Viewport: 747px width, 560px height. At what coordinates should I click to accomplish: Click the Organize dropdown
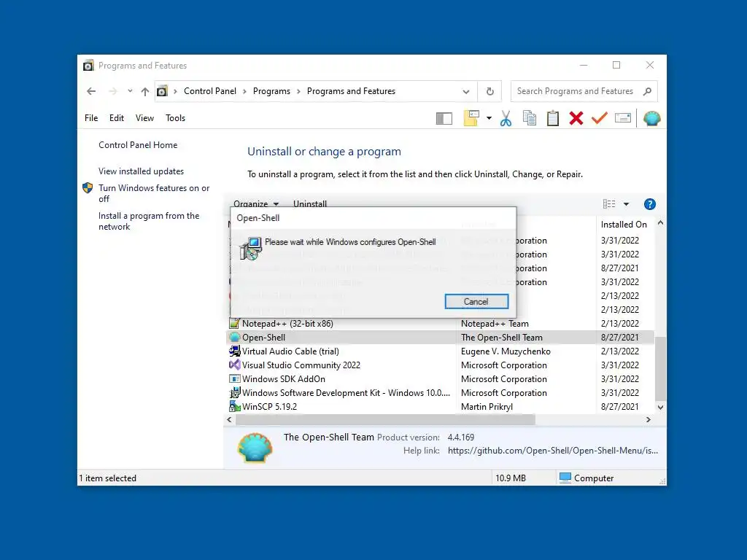256,204
